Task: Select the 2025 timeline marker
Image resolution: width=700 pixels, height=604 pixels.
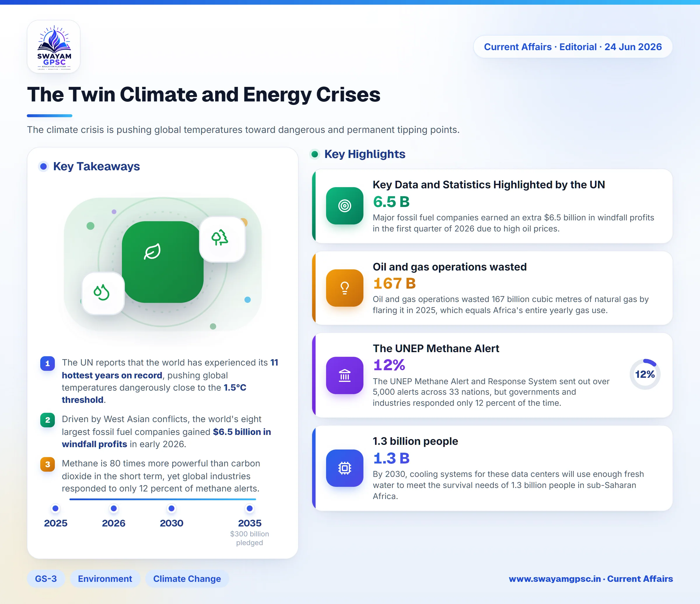Action: (x=55, y=508)
